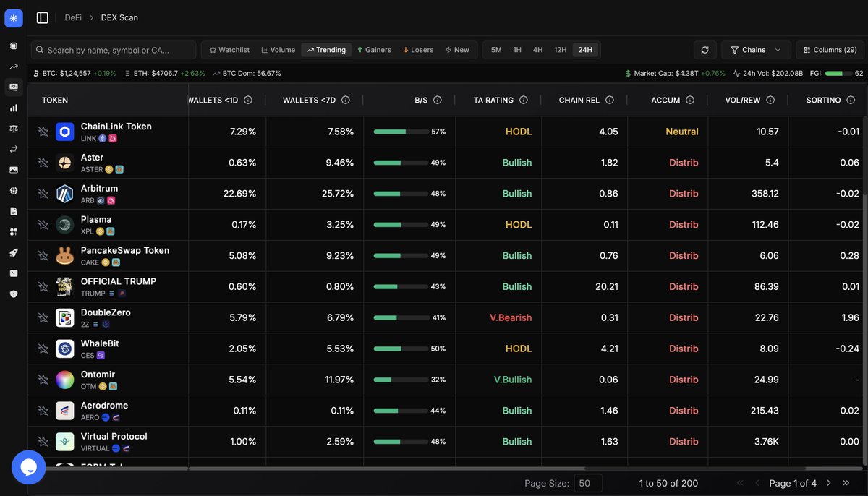Open the Chains filter dropdown
Screen dimensions: 868x496
pyautogui.click(x=755, y=50)
